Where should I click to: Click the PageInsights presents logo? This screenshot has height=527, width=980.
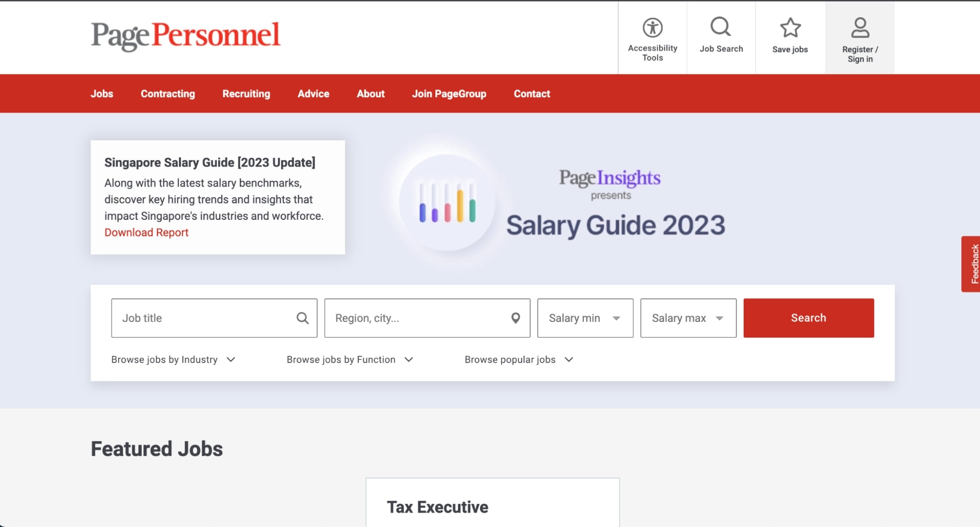coord(610,184)
